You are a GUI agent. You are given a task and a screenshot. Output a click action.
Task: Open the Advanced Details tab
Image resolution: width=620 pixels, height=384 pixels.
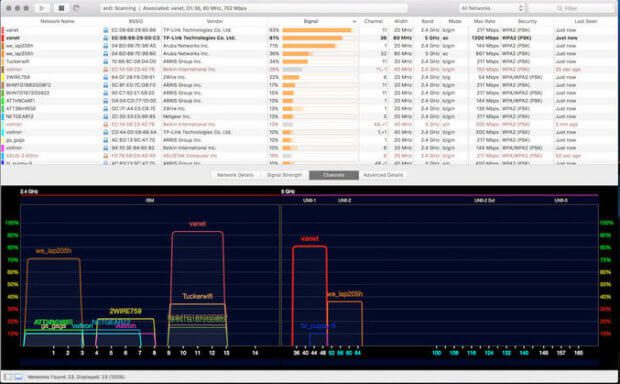tap(383, 175)
